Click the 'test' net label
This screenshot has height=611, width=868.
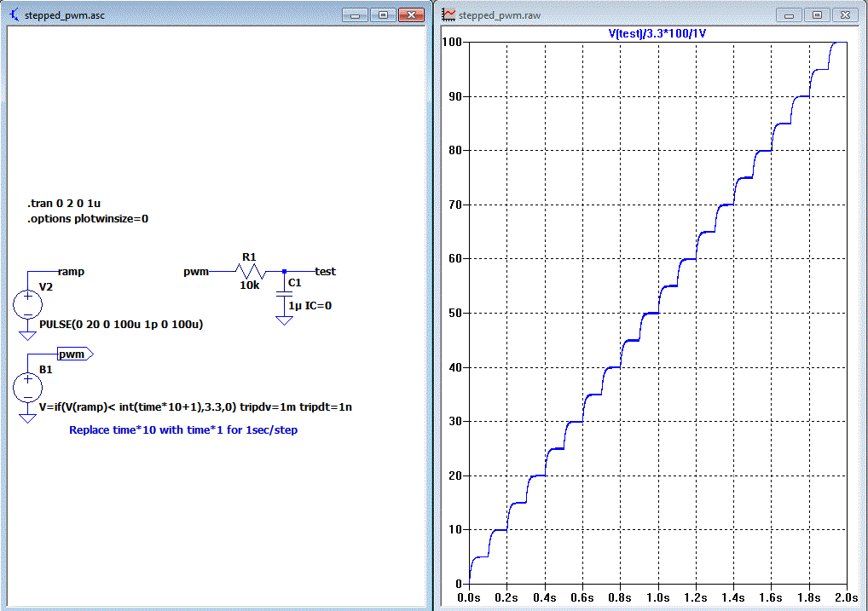coord(326,271)
